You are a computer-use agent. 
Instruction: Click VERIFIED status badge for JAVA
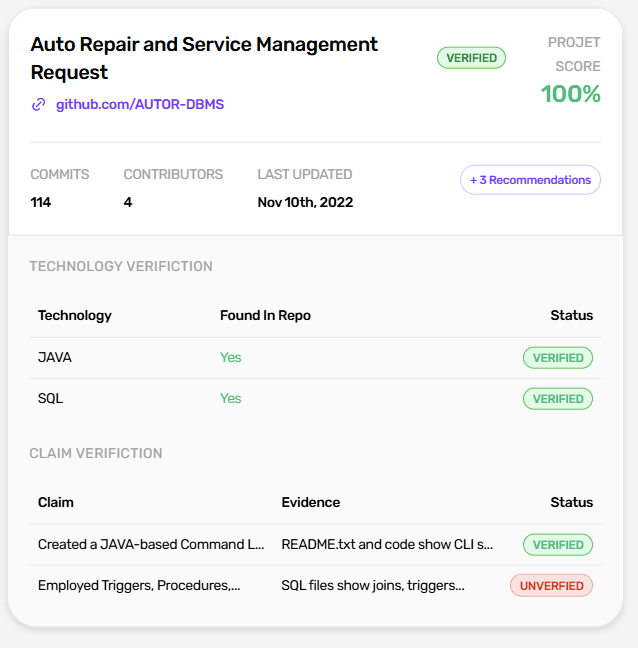coord(557,357)
